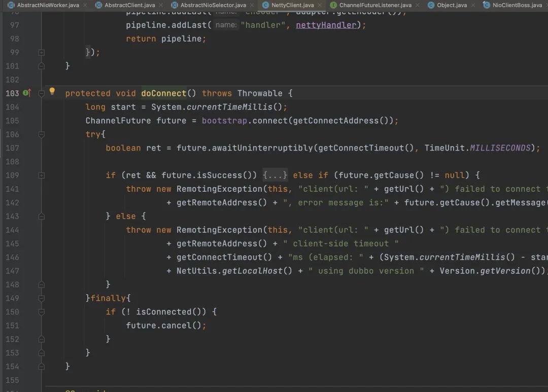Close the NettyClient.java tab

320,5
